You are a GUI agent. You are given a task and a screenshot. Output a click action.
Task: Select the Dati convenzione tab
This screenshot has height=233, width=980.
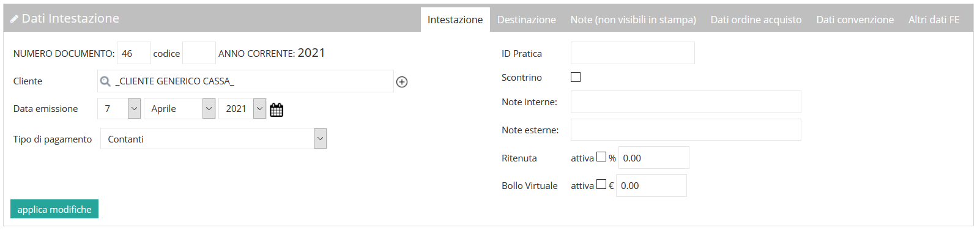(855, 20)
